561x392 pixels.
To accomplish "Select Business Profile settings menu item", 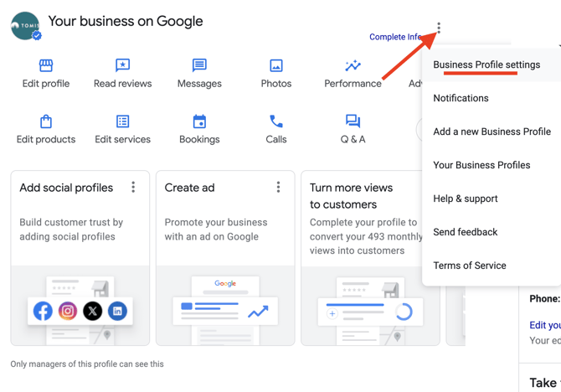I will pyautogui.click(x=486, y=64).
